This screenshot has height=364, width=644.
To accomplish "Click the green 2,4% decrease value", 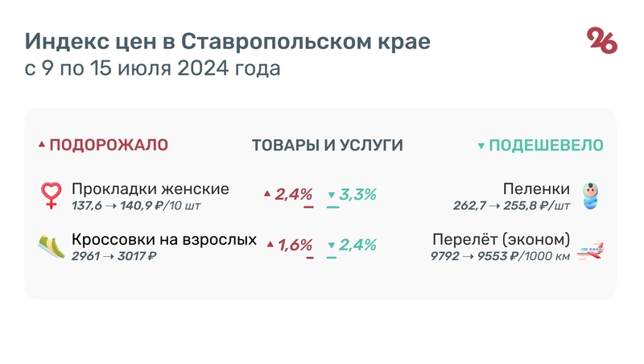I will coord(358,245).
